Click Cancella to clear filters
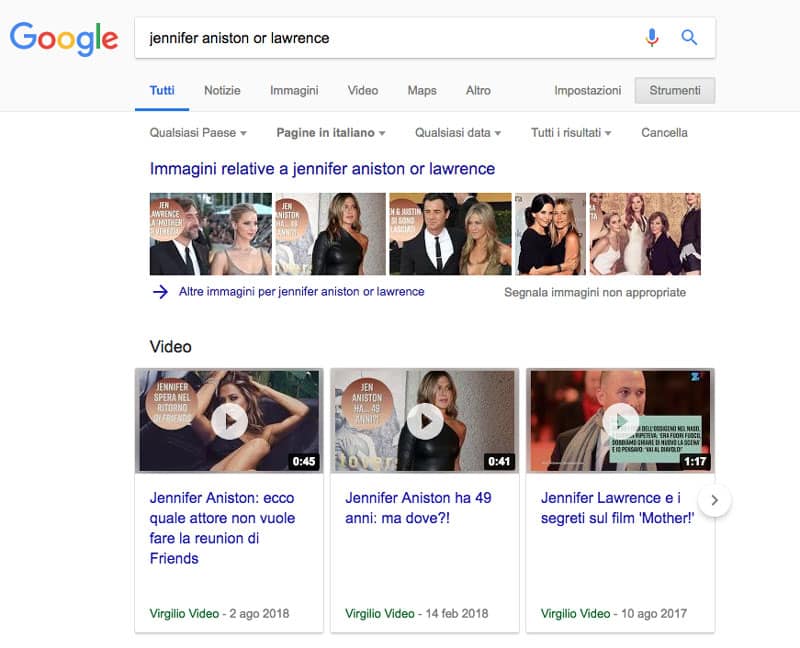Viewport: 800px width, 648px height. point(664,133)
